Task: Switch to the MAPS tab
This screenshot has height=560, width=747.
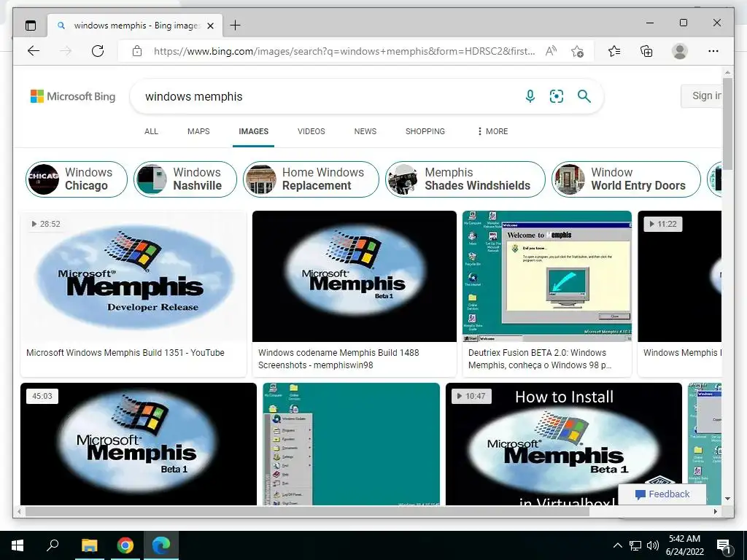Action: tap(198, 131)
